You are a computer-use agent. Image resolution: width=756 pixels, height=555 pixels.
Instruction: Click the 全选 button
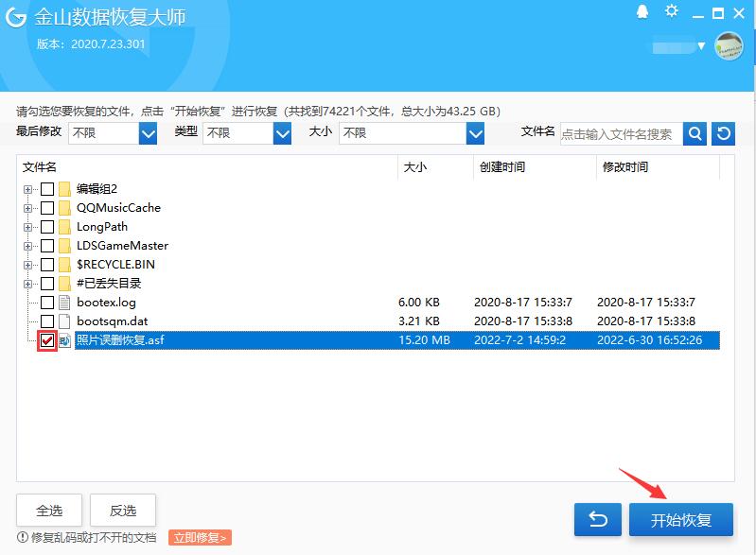coord(49,511)
